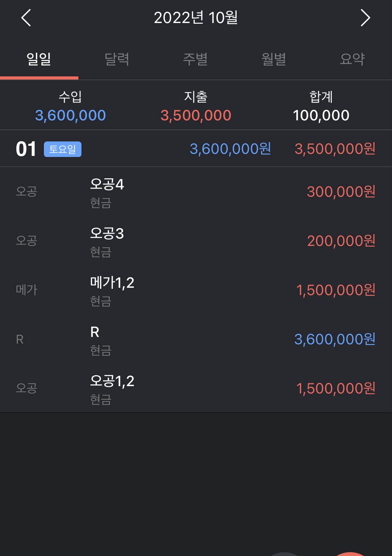Switch to the 달력 tab
Screen dimensions: 392x556
tap(117, 59)
